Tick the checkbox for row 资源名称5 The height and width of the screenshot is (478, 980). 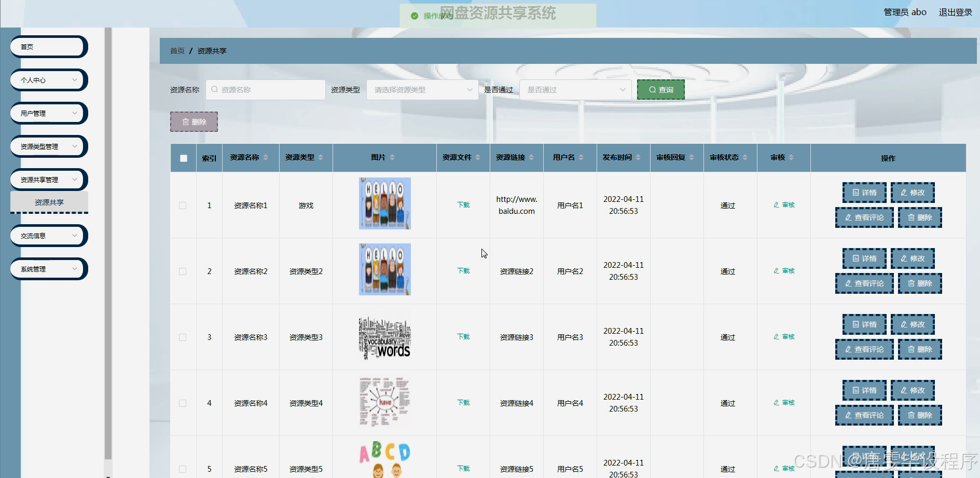point(183,469)
